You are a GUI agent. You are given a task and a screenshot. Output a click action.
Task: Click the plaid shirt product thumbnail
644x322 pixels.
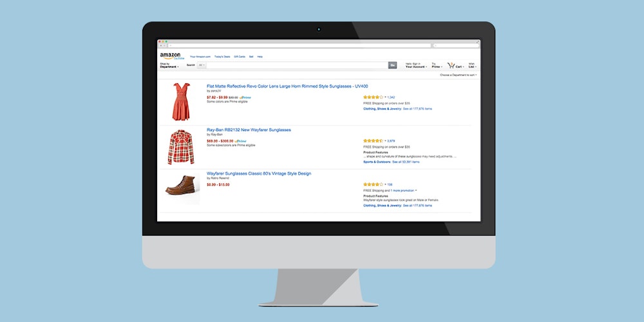click(x=181, y=147)
